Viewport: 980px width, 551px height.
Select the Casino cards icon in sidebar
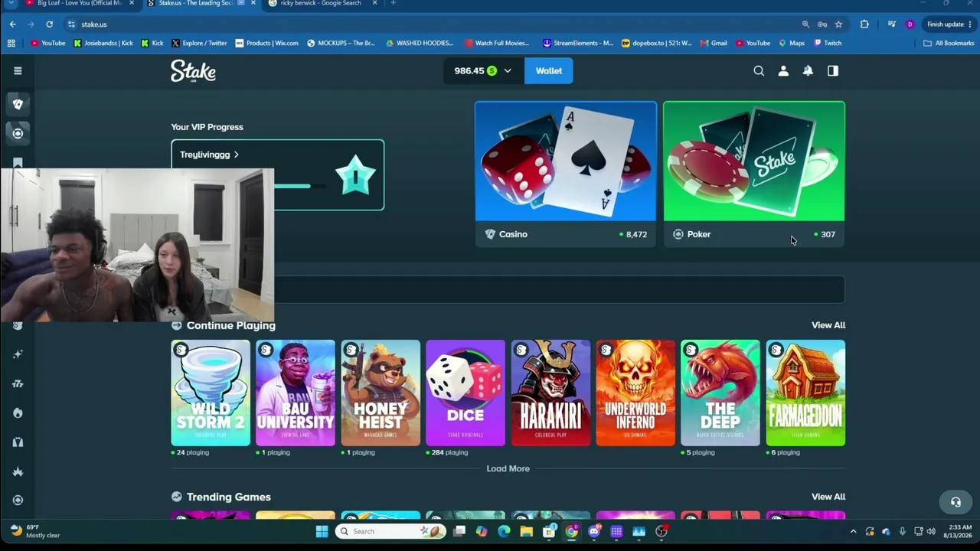[x=18, y=104]
